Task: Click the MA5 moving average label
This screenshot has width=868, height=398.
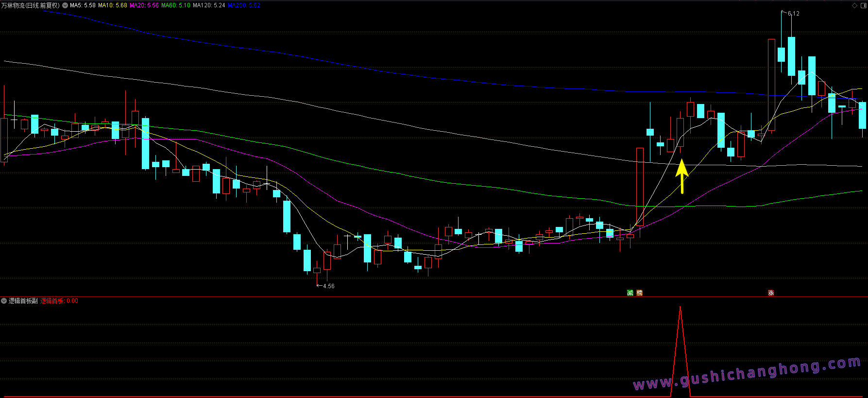Action: (x=83, y=5)
